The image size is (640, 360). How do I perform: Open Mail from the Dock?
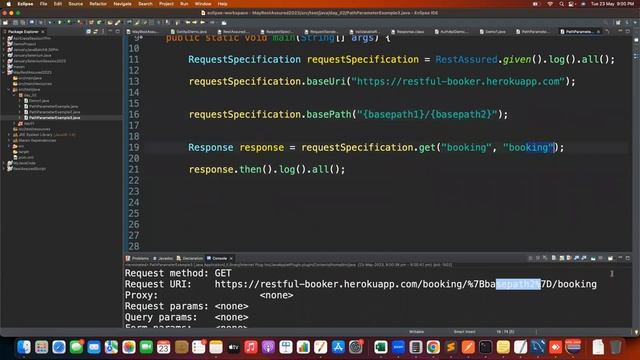click(94, 347)
